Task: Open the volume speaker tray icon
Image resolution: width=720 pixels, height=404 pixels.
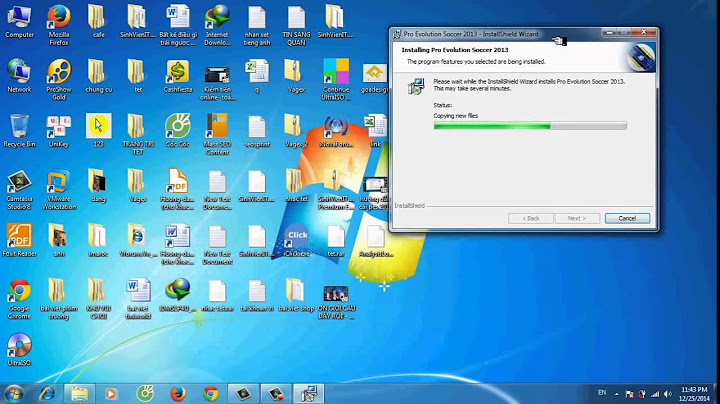Action: [668, 394]
